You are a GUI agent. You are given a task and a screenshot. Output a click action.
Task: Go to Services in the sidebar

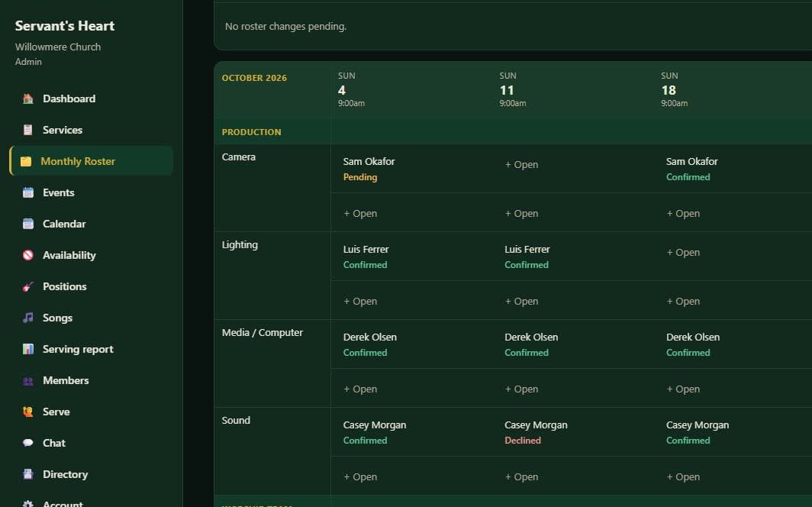91,130
